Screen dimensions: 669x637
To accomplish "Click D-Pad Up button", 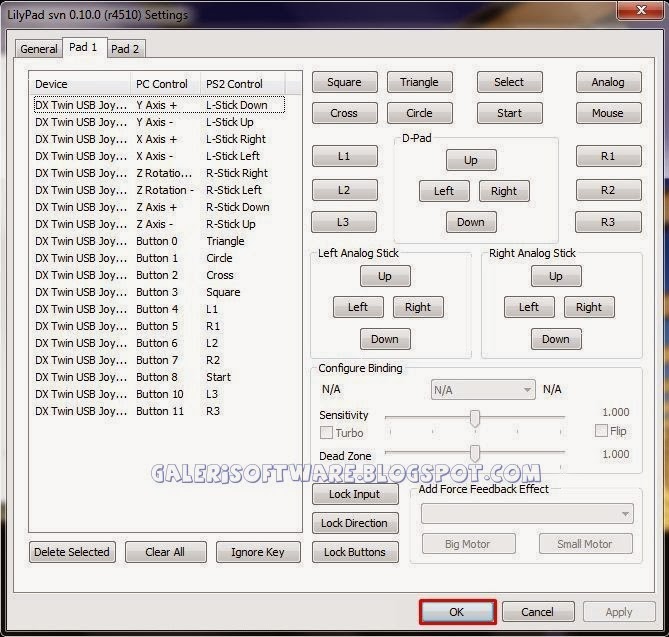I will coord(471,160).
